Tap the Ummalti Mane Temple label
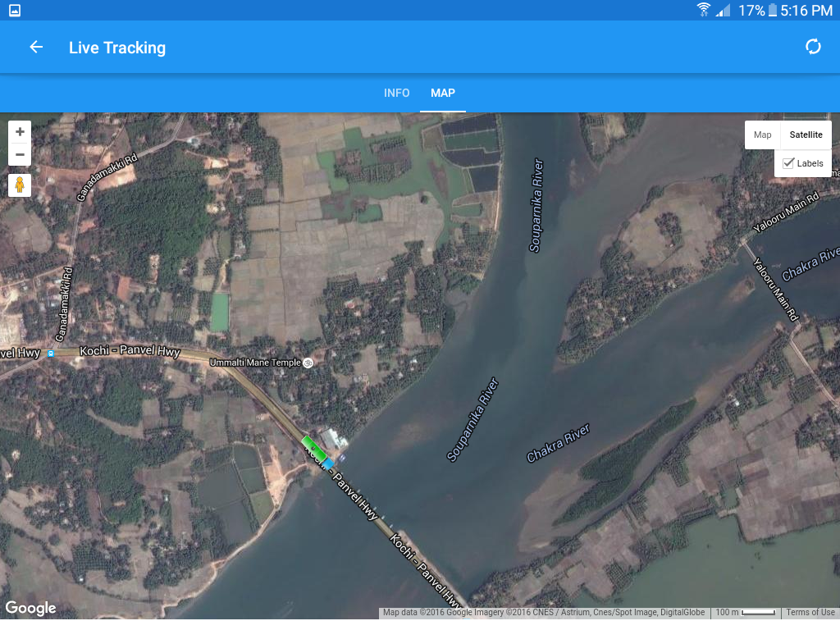The image size is (840, 630). click(x=255, y=363)
